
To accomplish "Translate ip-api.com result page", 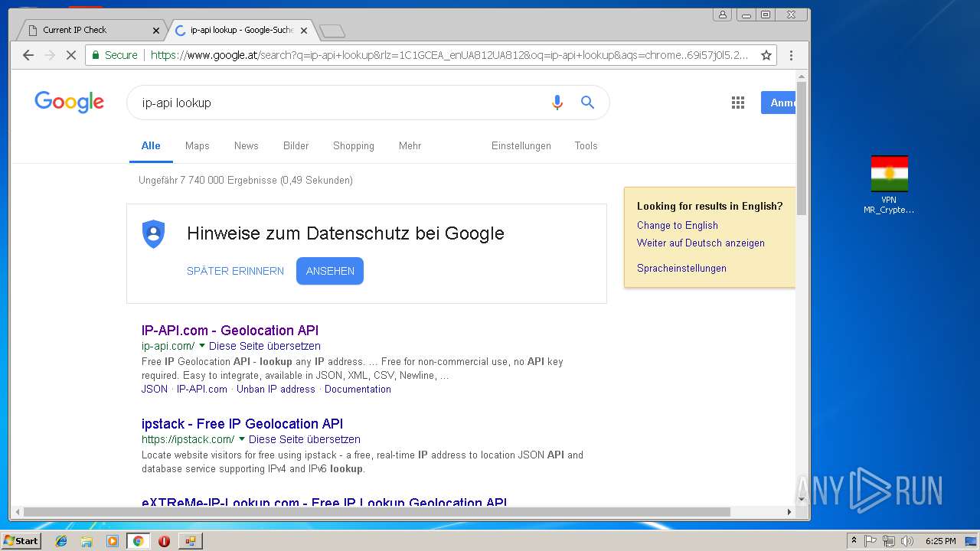I will pos(265,346).
